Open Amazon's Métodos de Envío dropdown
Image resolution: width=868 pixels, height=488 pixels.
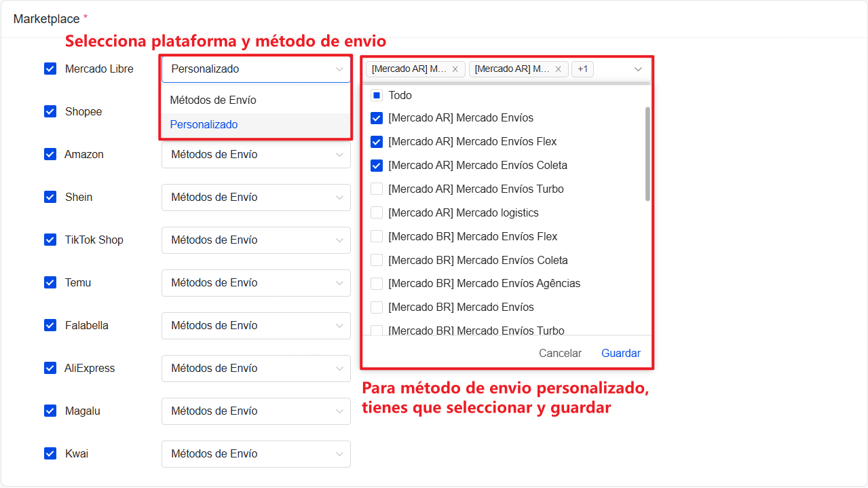tap(256, 154)
